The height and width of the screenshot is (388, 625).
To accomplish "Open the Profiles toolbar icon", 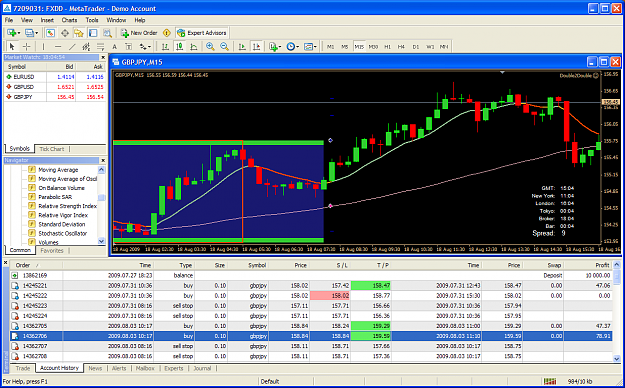I will coord(29,33).
